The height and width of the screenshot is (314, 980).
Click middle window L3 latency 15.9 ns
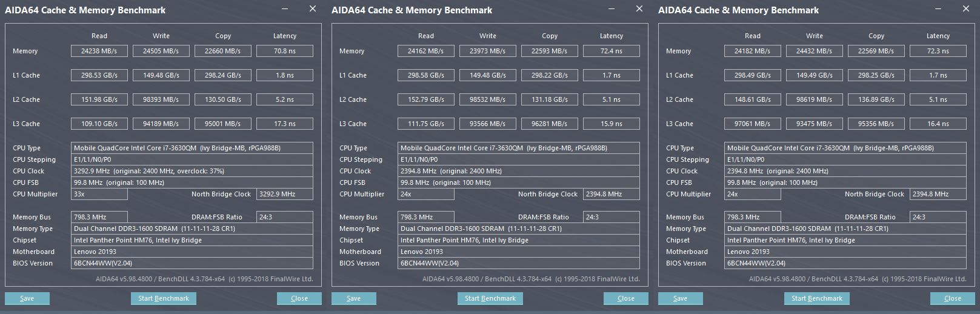pyautogui.click(x=612, y=124)
